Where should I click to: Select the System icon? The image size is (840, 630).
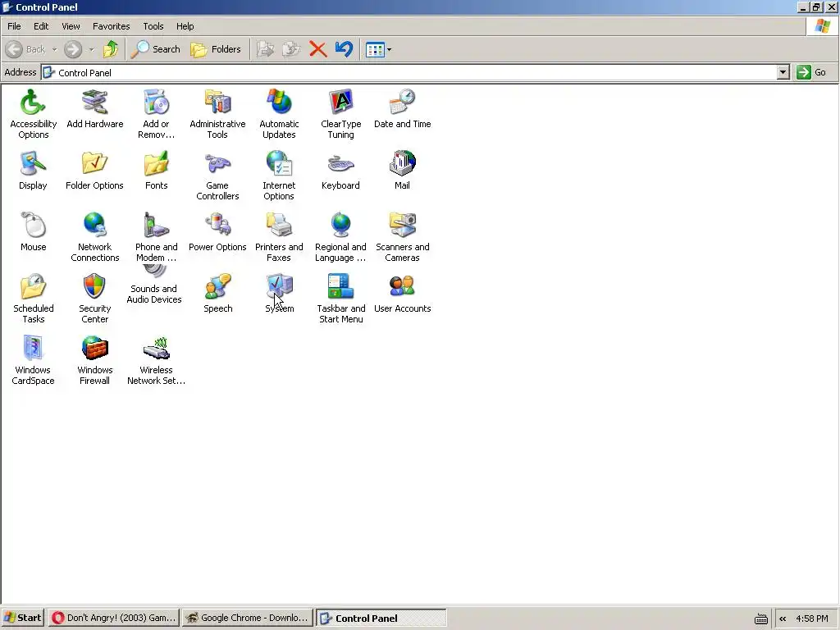coord(279,286)
